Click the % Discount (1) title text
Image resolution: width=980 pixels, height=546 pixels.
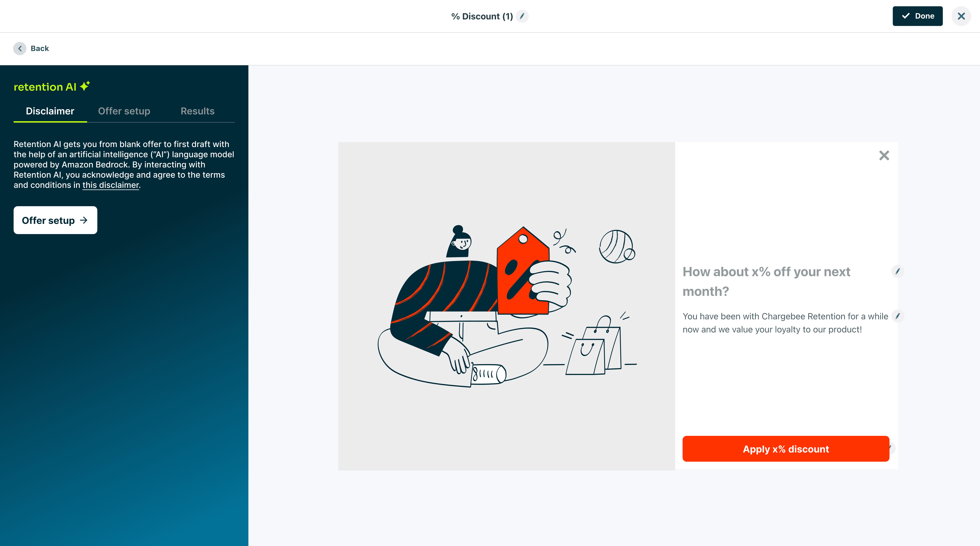482,16
